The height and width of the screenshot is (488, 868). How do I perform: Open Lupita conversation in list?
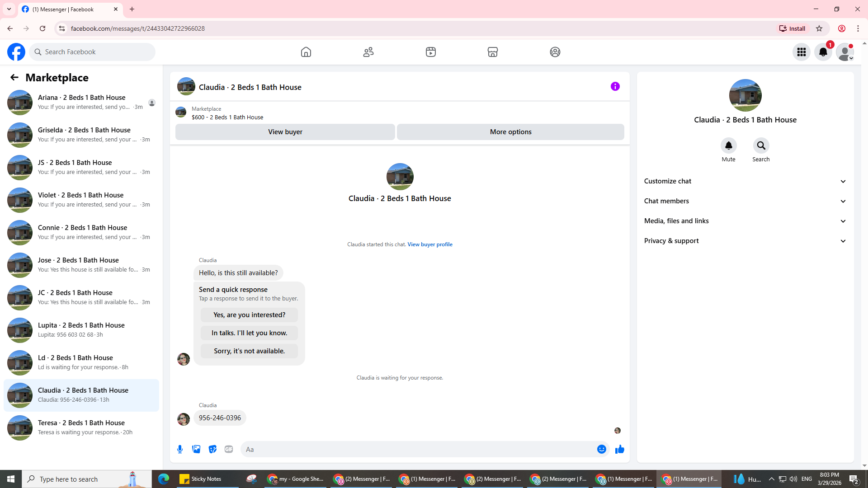tap(81, 330)
